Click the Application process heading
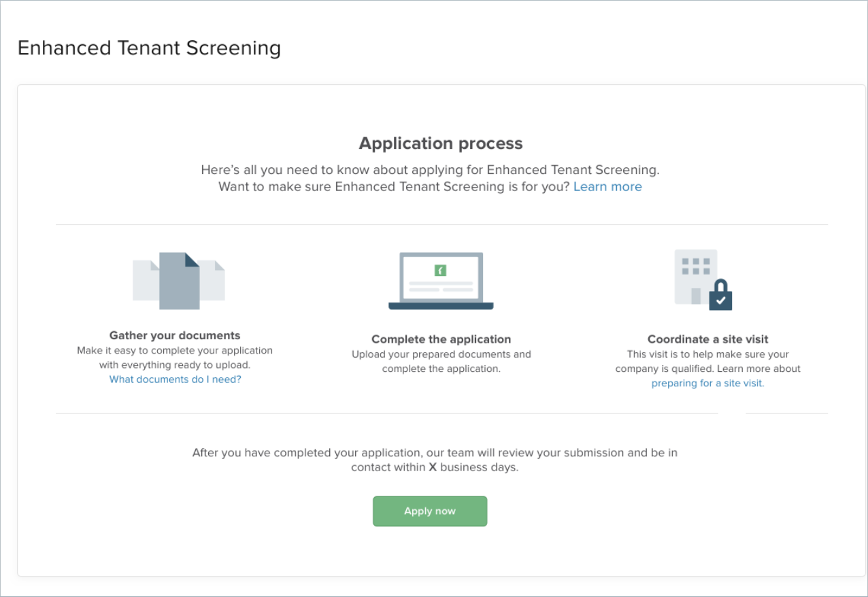The width and height of the screenshot is (868, 597). coord(441,143)
